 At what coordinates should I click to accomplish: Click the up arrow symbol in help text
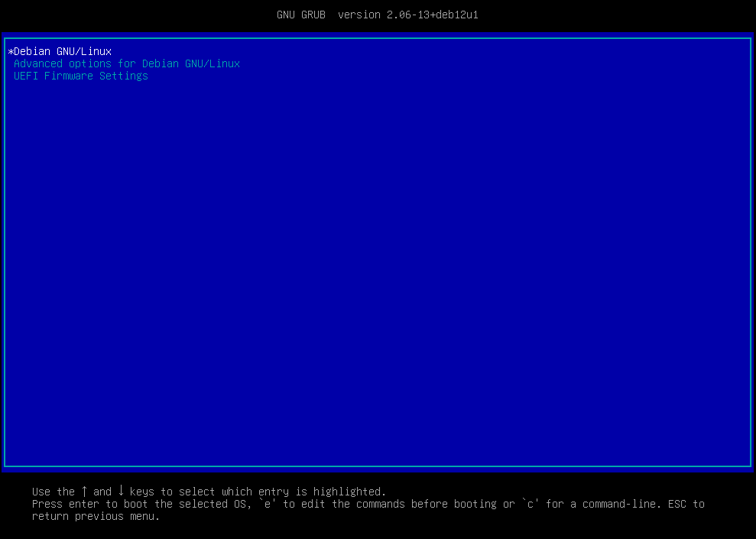click(x=84, y=491)
